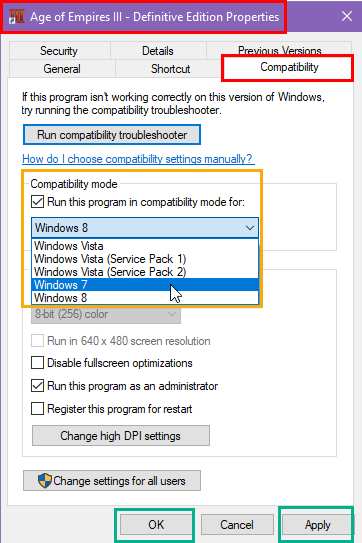362x543 pixels.
Task: Collapse the Windows 8 compatibility dropdown arrow
Action: 250,228
